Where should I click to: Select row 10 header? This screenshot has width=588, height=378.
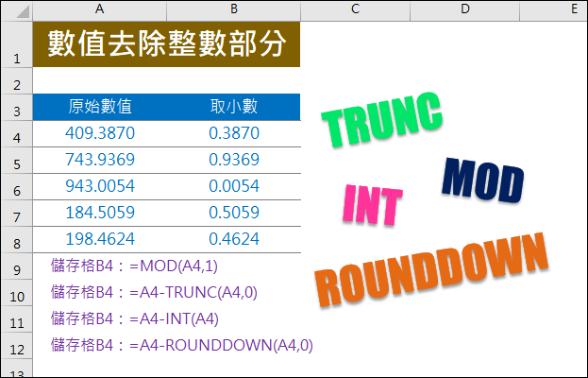pos(17,293)
